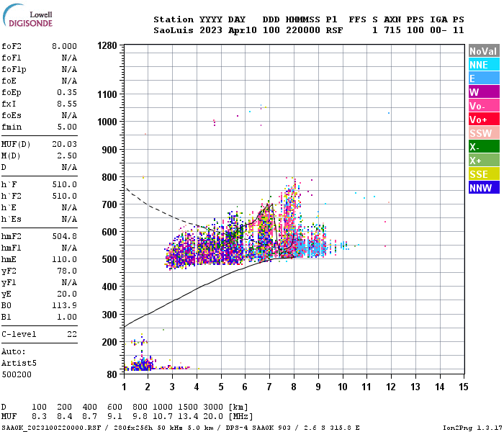Viewport: 504px width, 432px height.
Task: Click the h`F2 value 510.0
Action: [x=64, y=196]
